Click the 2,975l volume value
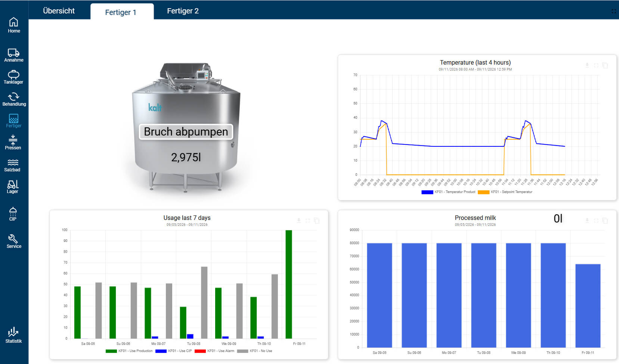619x364 pixels. (x=186, y=157)
